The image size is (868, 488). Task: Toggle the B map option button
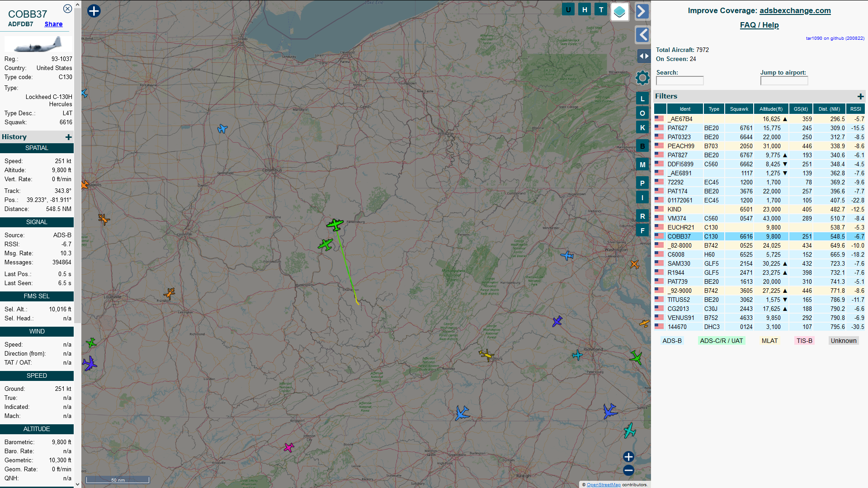point(642,146)
